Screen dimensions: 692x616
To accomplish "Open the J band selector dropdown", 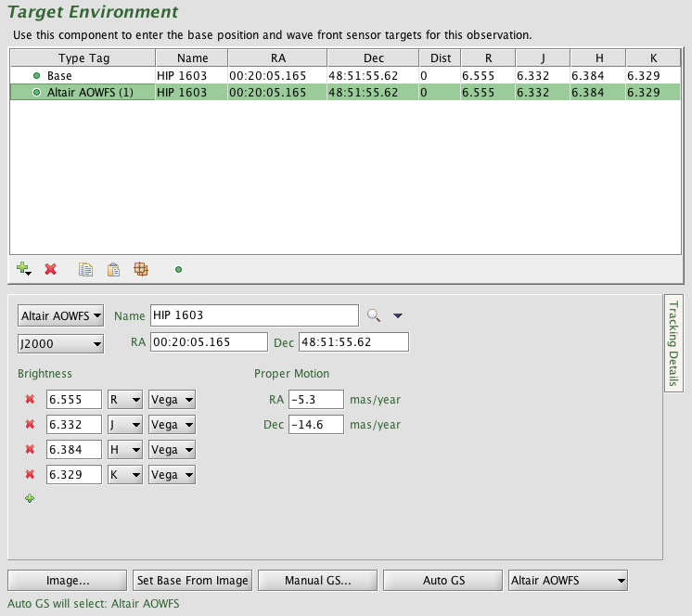I will point(125,425).
